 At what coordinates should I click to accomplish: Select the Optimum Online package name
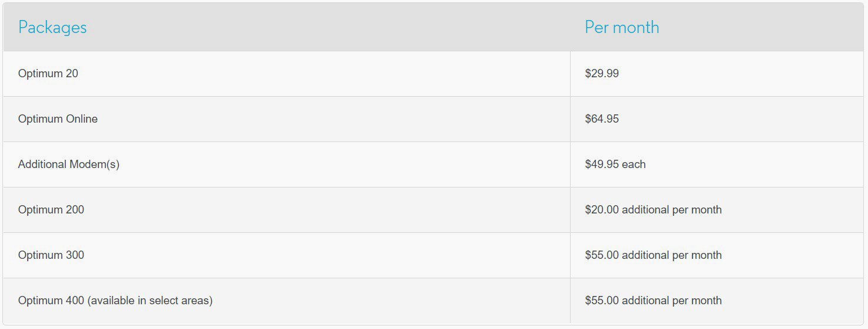coord(58,119)
